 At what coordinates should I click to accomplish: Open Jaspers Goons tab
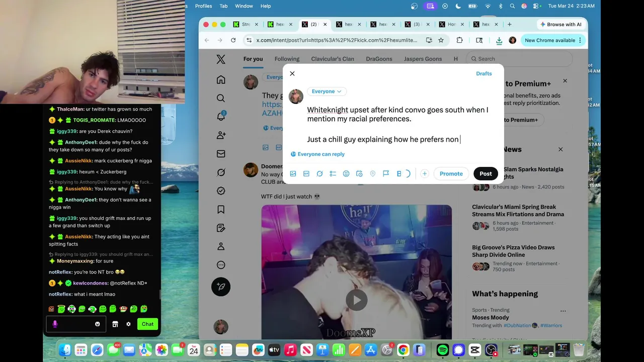click(423, 59)
